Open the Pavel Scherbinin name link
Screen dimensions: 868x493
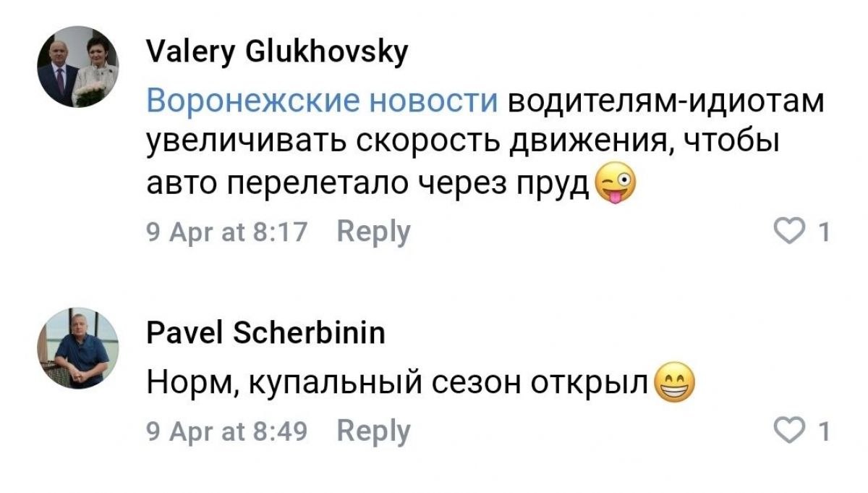click(x=265, y=334)
